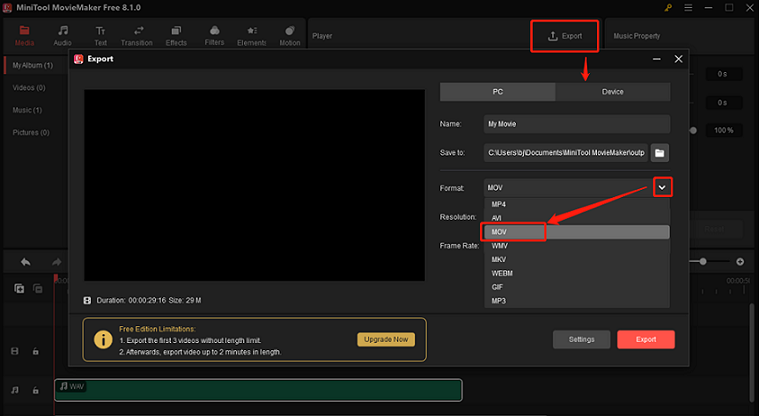Click the music track note icon
Viewport: 759px width, 416px height.
(15, 390)
